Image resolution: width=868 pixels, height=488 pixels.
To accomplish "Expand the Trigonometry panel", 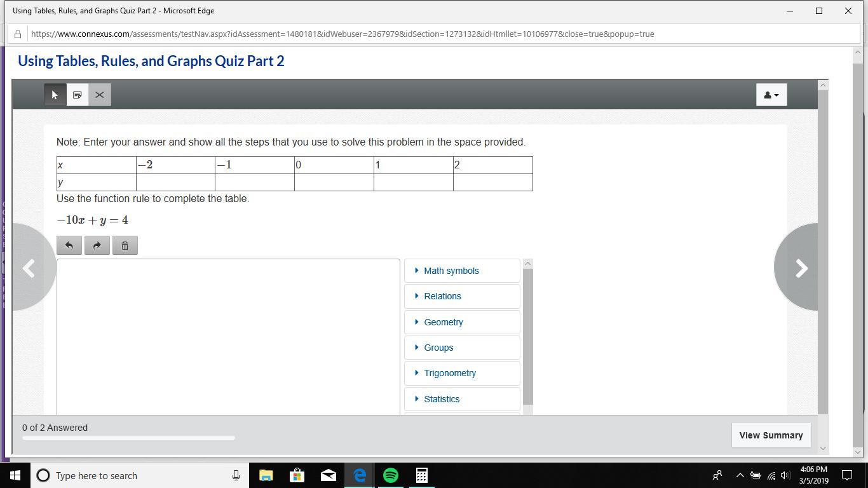I will click(462, 373).
